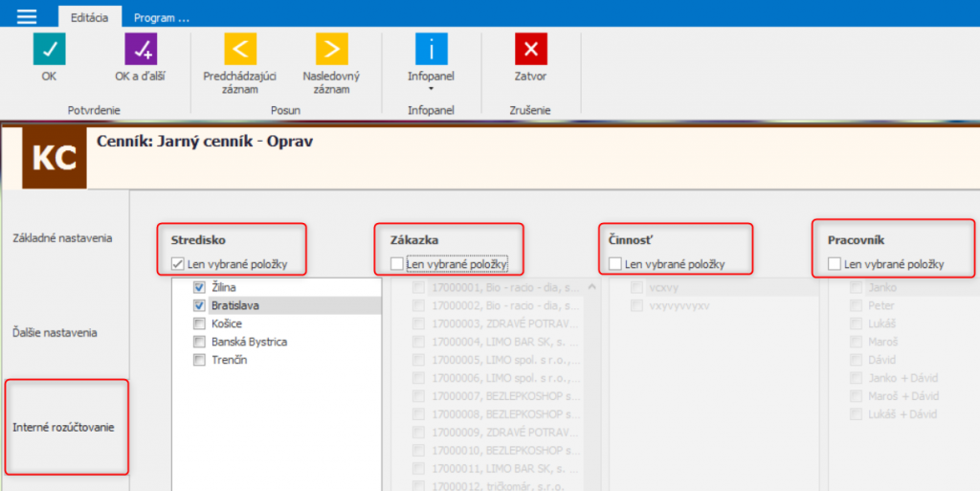Expand the Infopanel dropdown arrow
The width and height of the screenshot is (980, 491).
coord(432,89)
